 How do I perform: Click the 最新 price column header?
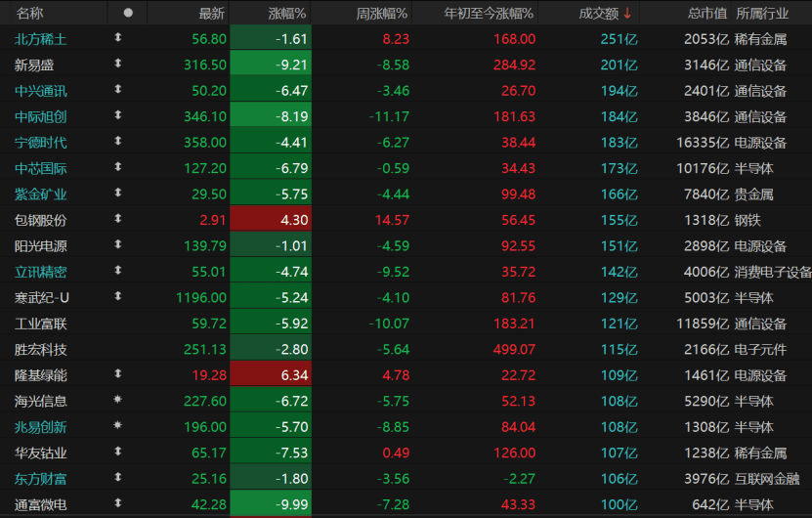coord(211,13)
